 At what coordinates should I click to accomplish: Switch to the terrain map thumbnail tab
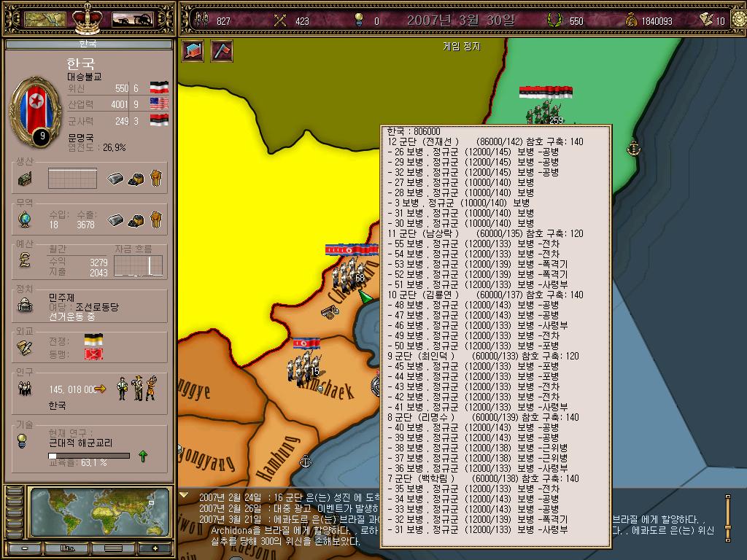coord(44,20)
